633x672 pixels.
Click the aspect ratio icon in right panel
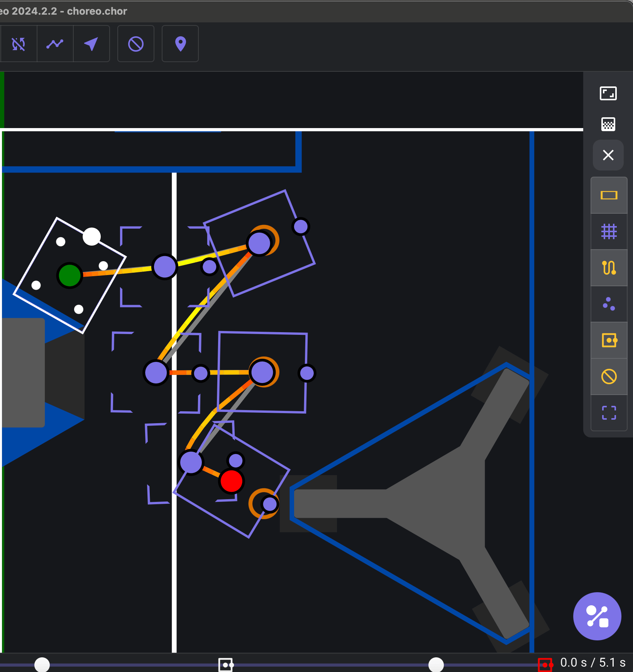pyautogui.click(x=608, y=93)
